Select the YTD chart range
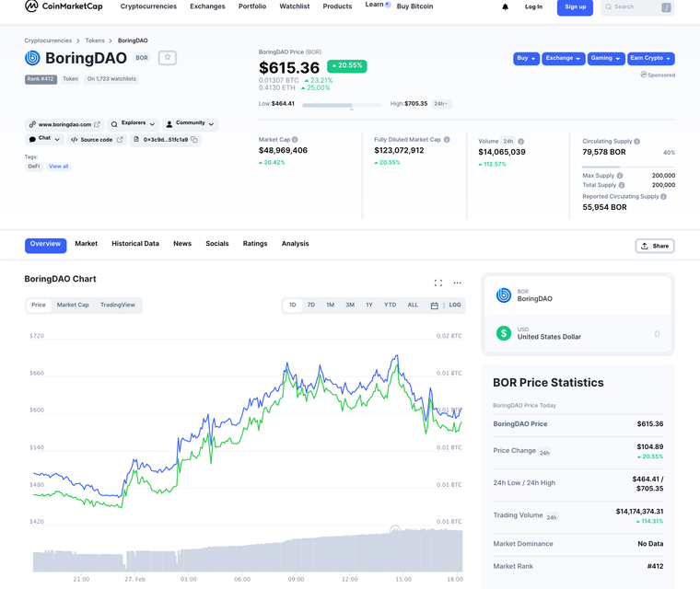 click(391, 306)
